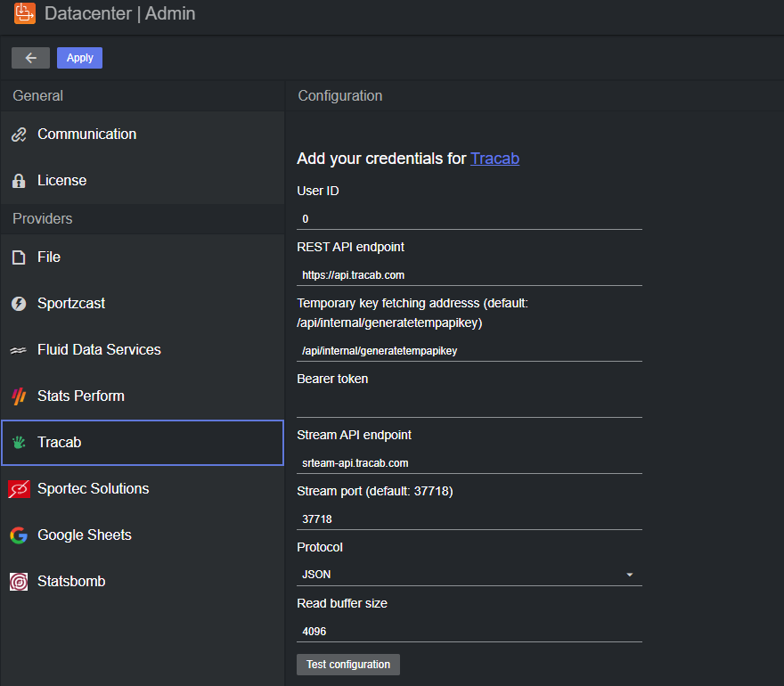Screen dimensions: 784x686
Task: Open the Tracab hyperlink
Action: click(494, 159)
